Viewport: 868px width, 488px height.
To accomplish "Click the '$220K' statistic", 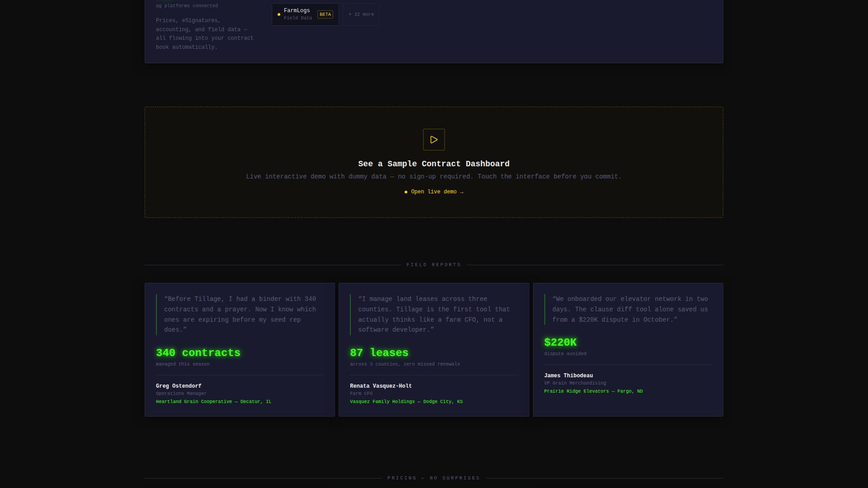I will tap(560, 343).
